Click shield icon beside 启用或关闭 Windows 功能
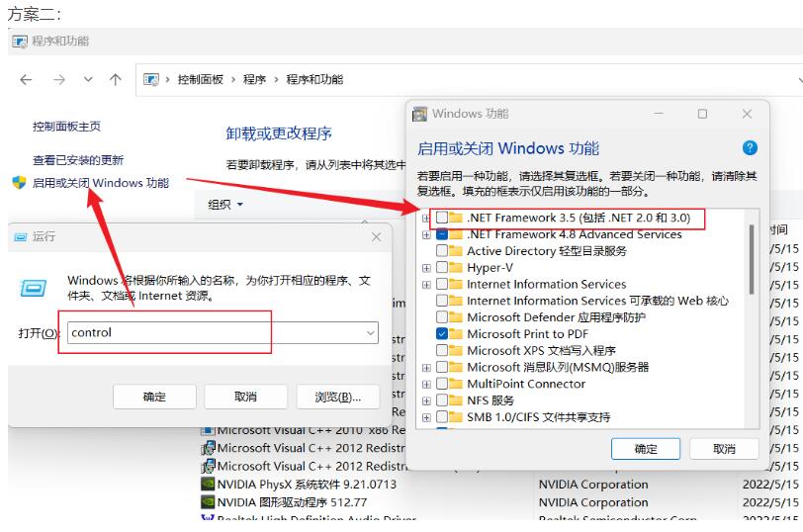803x532 pixels. click(x=19, y=183)
